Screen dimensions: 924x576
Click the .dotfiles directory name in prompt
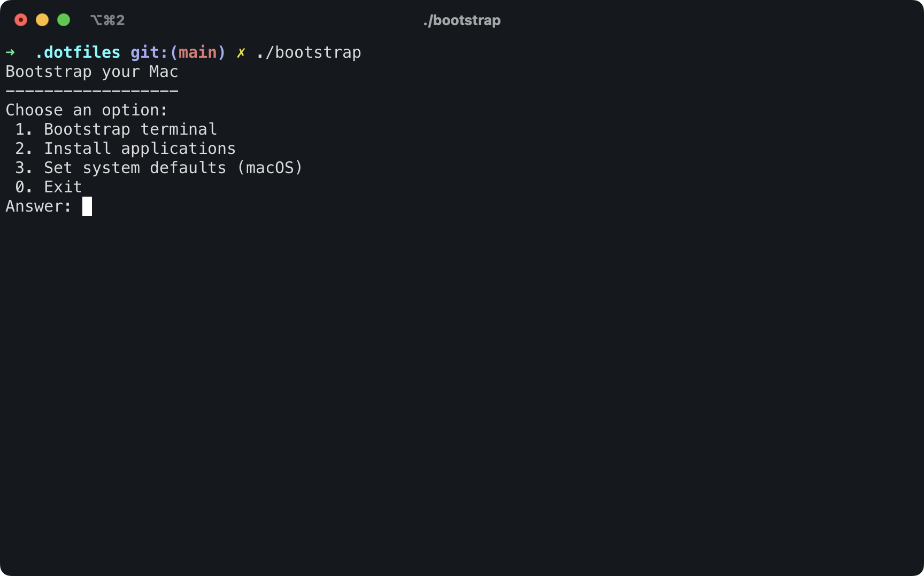78,52
